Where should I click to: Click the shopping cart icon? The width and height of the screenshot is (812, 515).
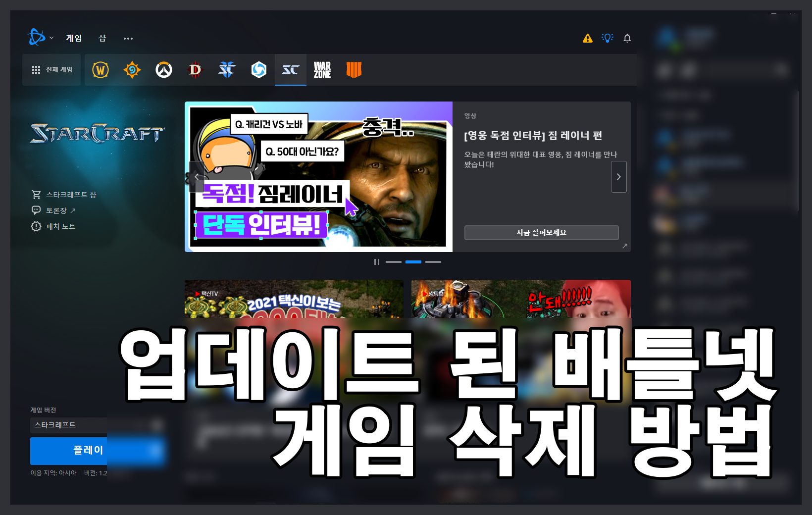(x=36, y=195)
